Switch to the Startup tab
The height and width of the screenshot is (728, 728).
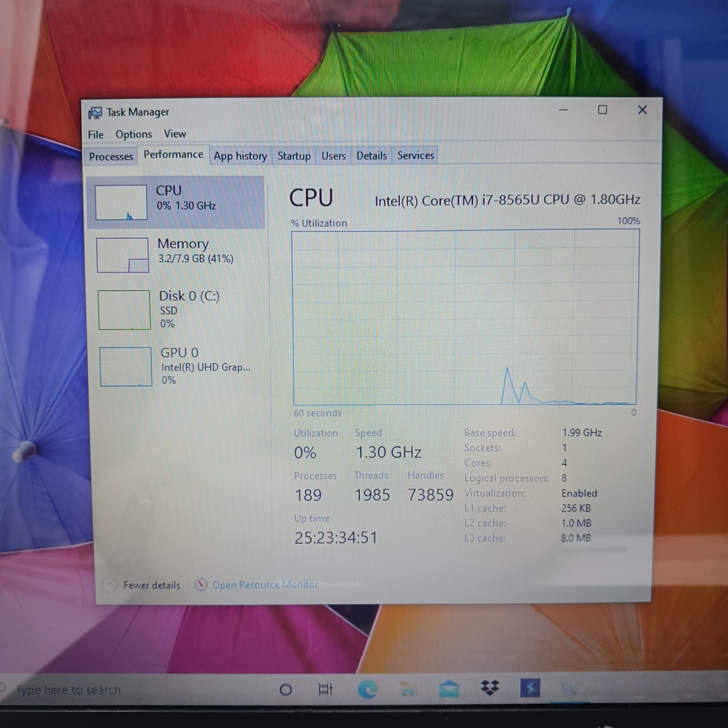pos(294,156)
